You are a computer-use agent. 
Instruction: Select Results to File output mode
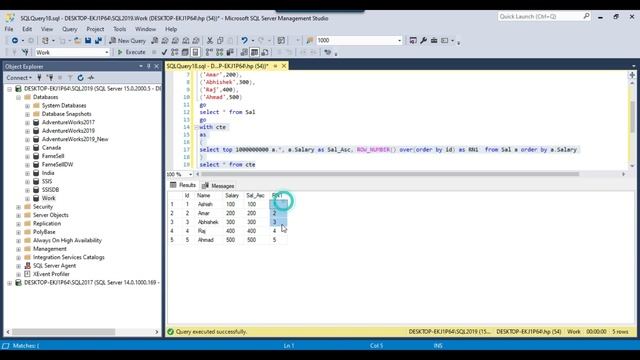265,52
